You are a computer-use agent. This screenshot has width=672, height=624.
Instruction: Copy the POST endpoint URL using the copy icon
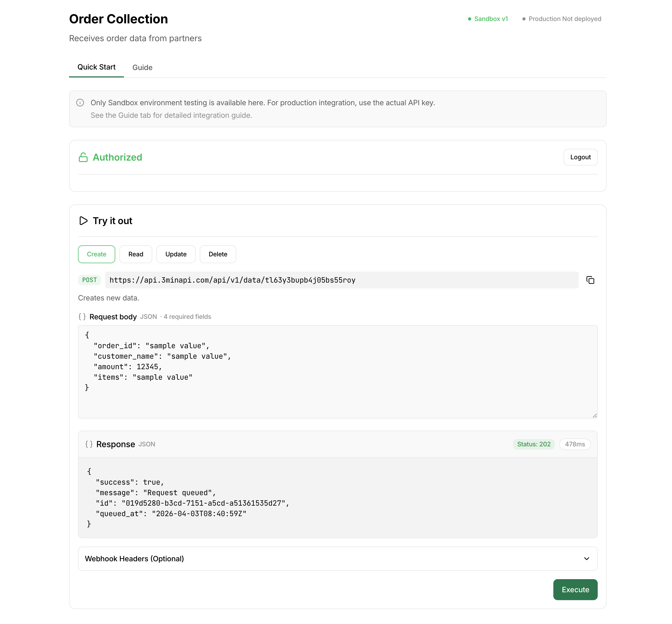[590, 280]
